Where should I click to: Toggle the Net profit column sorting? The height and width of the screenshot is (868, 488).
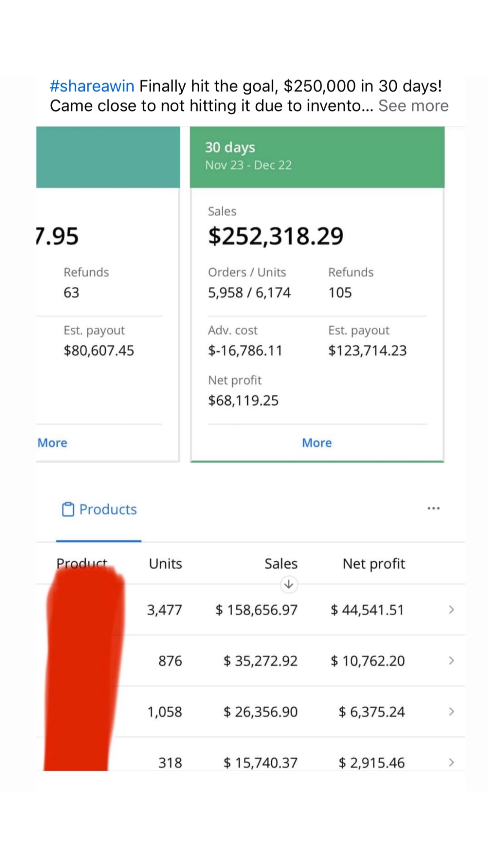[374, 564]
